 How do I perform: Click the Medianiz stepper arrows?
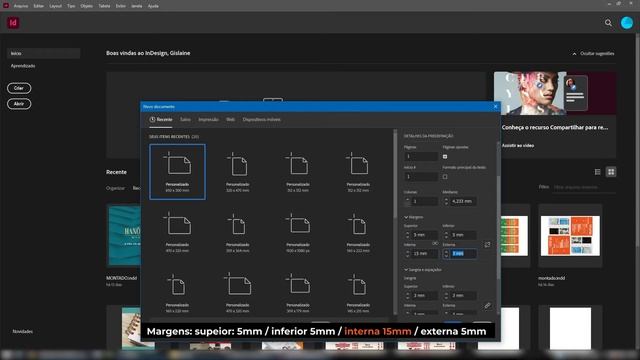[446, 201]
